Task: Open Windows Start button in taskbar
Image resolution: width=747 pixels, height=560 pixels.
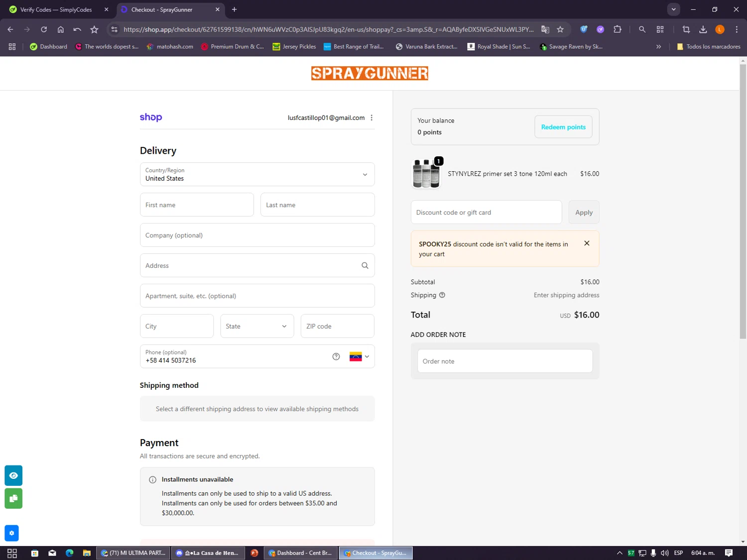Action: point(12,553)
